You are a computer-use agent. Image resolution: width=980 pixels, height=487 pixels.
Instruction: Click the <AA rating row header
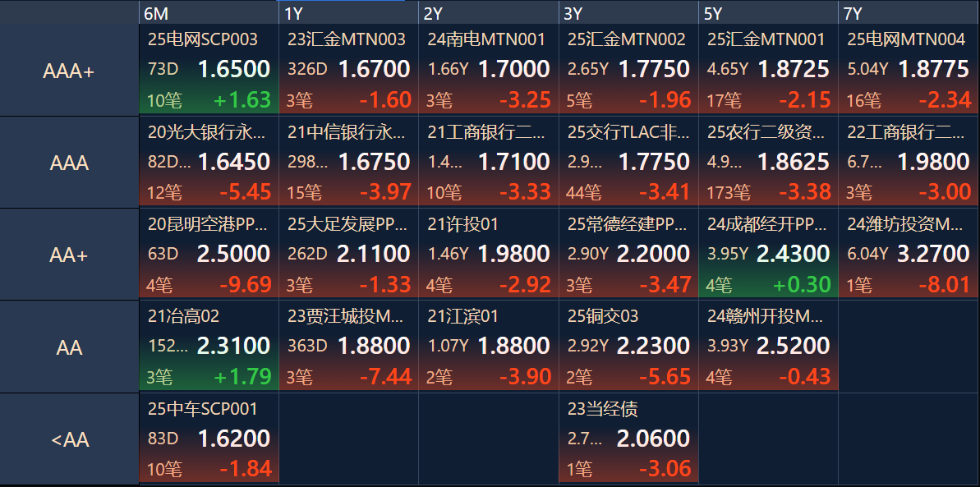69,439
